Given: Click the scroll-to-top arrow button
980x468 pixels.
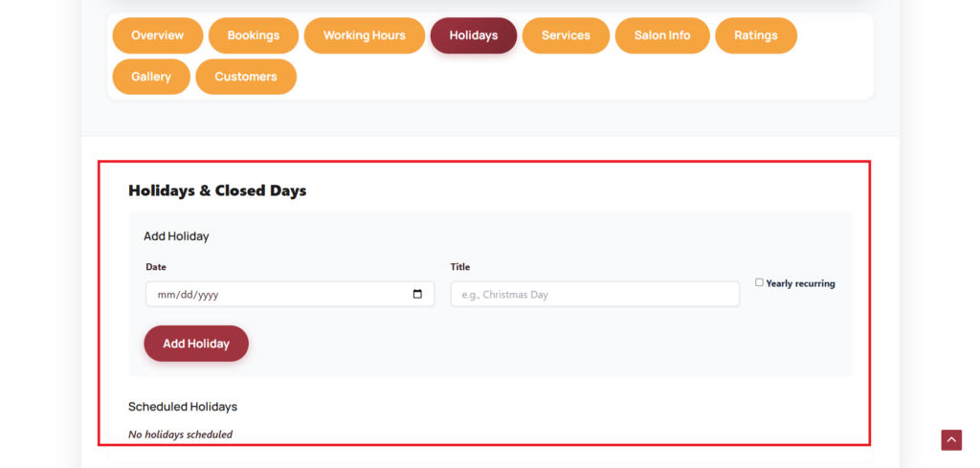Looking at the screenshot, I should (951, 439).
